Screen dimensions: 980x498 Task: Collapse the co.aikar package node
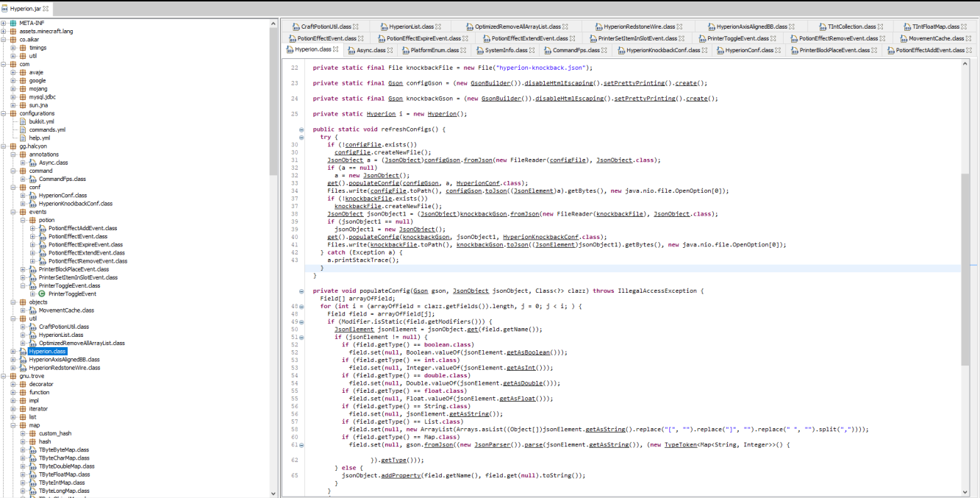point(4,40)
